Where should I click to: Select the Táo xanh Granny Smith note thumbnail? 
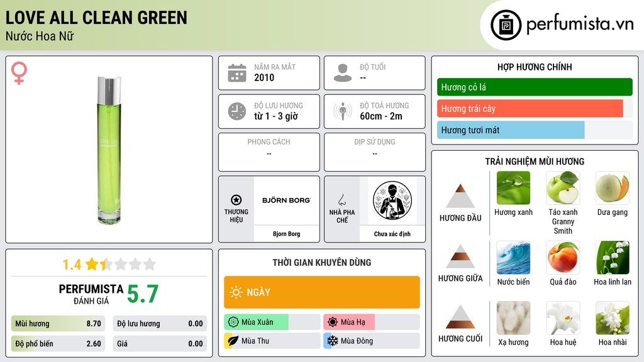(563, 188)
